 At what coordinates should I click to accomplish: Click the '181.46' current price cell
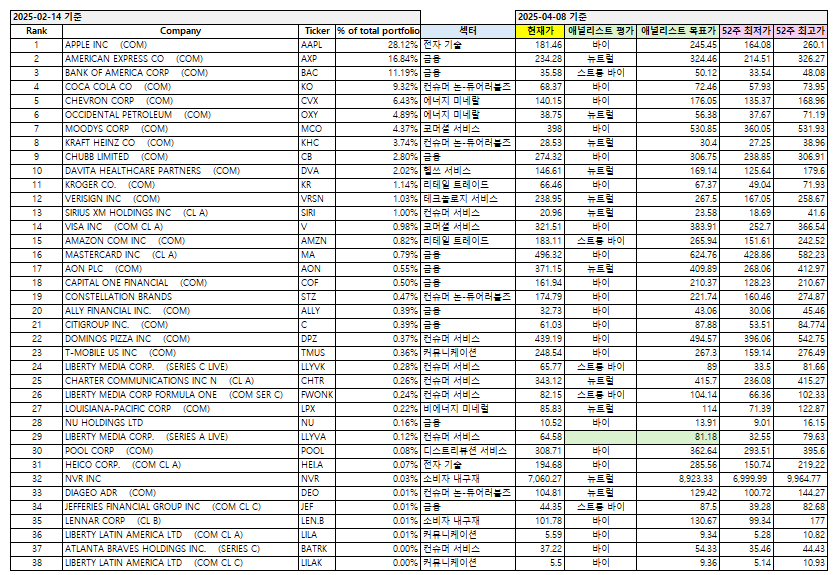540,45
